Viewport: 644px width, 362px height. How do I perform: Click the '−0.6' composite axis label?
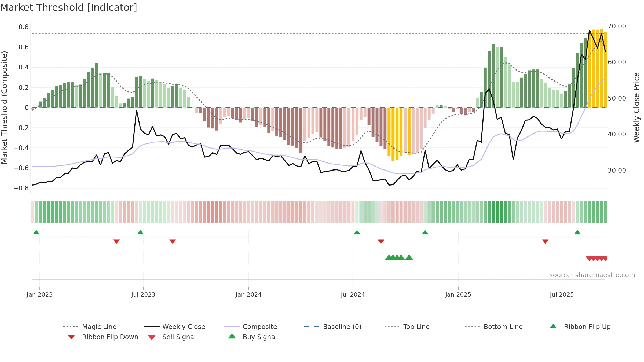click(x=21, y=168)
